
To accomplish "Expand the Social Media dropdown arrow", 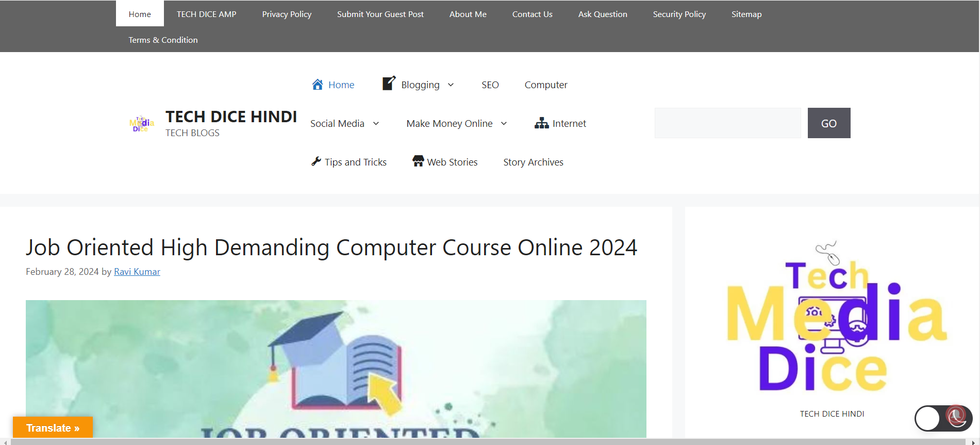I will (376, 123).
